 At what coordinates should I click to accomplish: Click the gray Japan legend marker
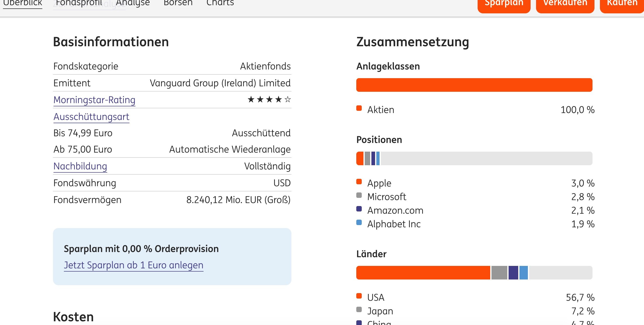[x=359, y=309]
